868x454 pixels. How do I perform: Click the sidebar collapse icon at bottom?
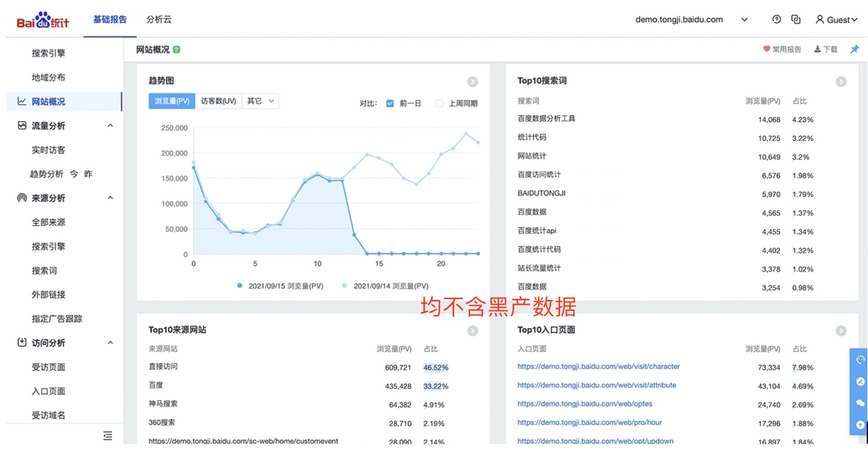pos(108,436)
